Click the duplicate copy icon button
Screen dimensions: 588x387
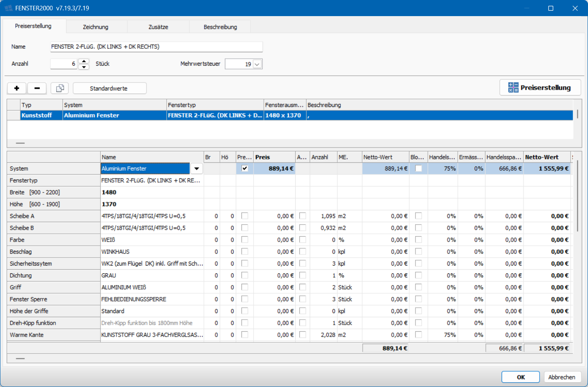[60, 88]
